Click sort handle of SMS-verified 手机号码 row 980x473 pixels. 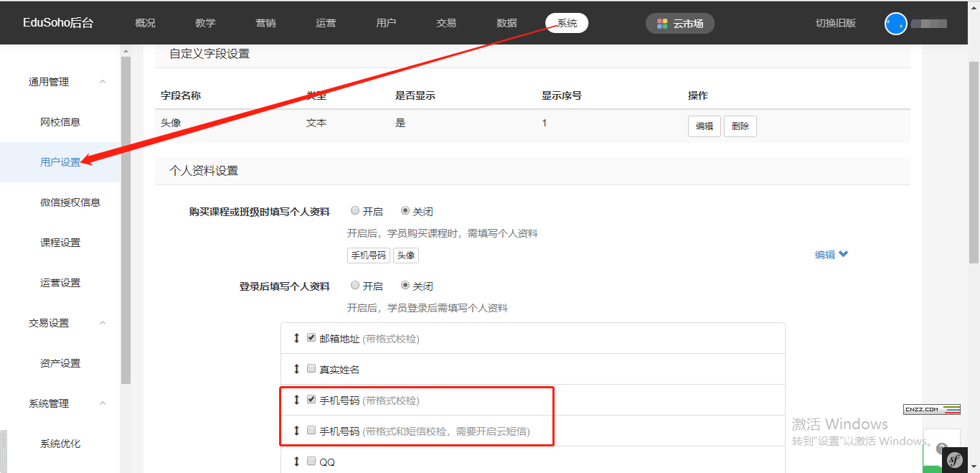pos(296,431)
